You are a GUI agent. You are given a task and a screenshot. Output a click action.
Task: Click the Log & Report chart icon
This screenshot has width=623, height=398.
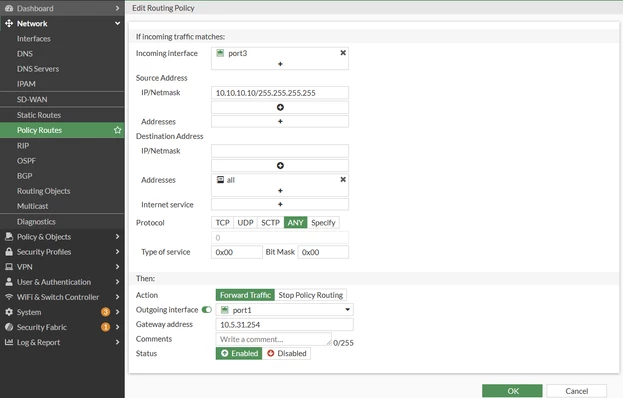click(x=9, y=342)
